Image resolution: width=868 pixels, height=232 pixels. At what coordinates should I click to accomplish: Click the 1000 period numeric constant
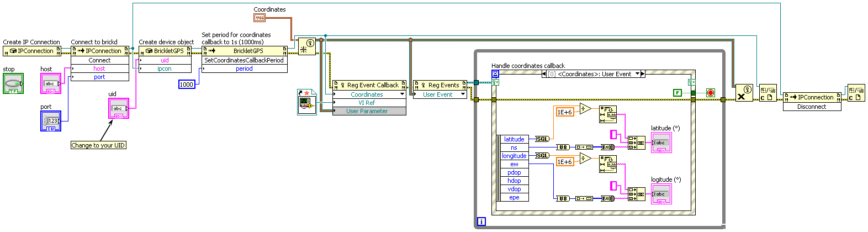click(187, 85)
